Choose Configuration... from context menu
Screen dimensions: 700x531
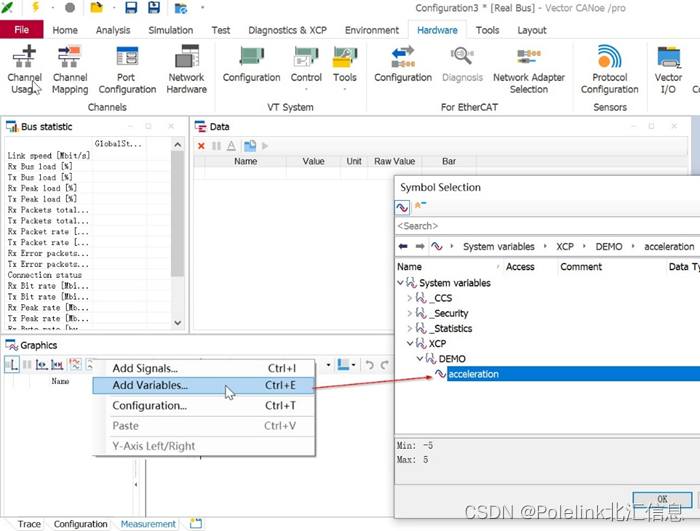click(204, 406)
